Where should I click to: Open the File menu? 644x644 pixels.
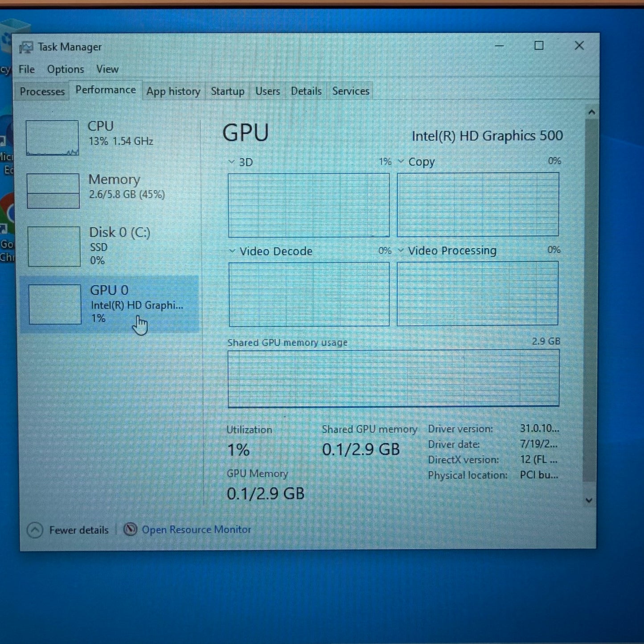coord(26,69)
